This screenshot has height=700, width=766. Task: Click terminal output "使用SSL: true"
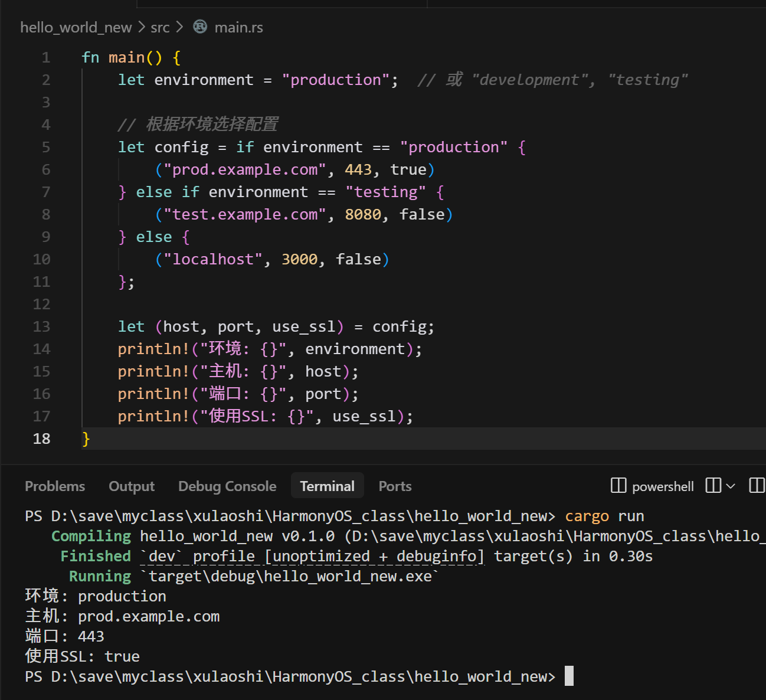point(82,657)
